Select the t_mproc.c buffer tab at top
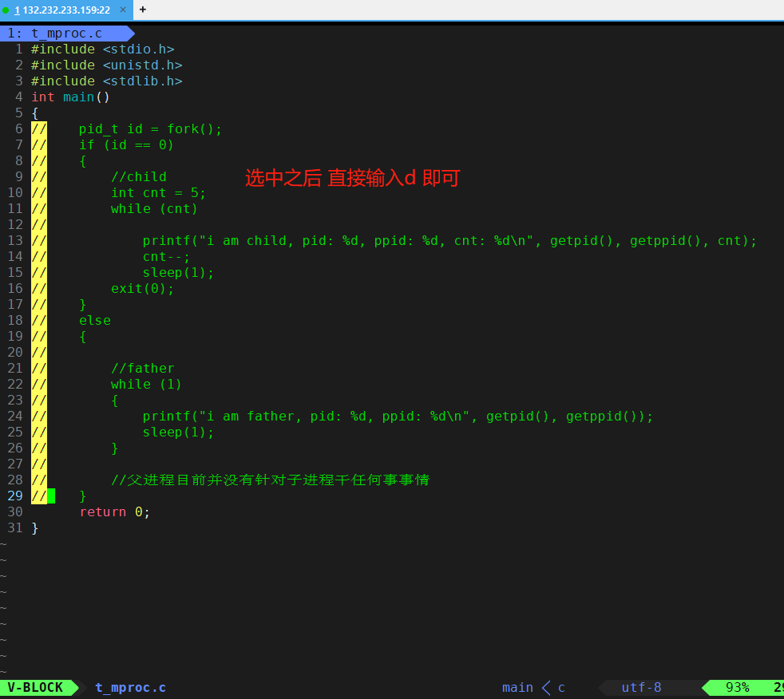 [x=67, y=34]
